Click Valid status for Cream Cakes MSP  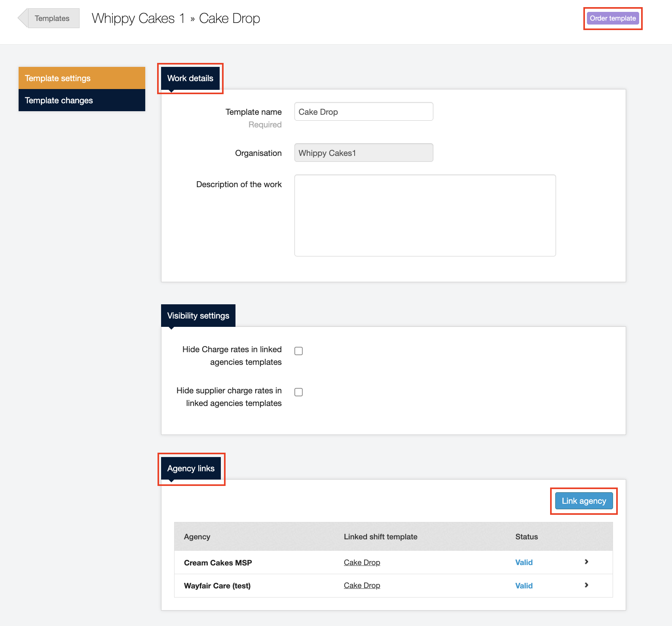point(524,562)
